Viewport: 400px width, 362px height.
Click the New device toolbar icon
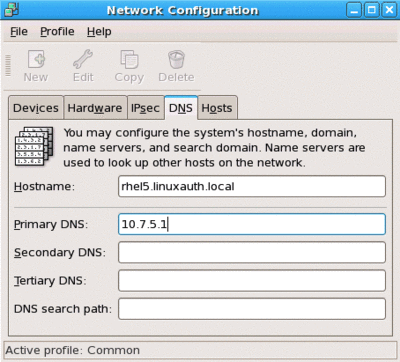(x=36, y=59)
